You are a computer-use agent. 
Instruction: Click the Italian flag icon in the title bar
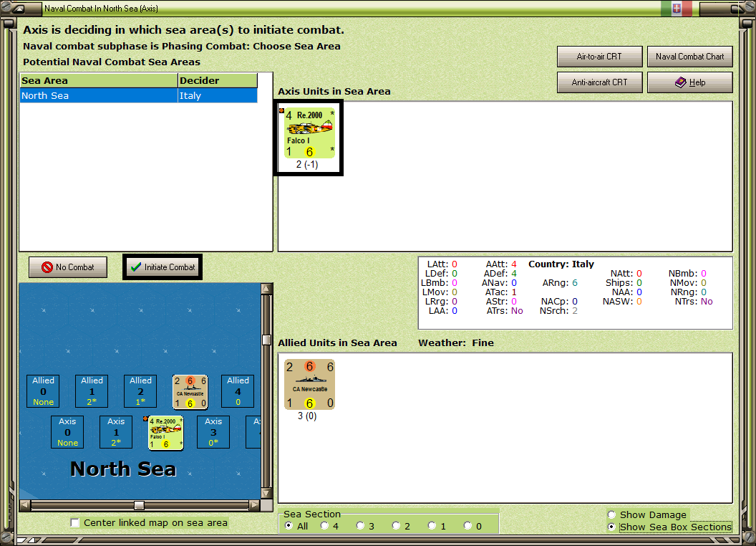677,8
